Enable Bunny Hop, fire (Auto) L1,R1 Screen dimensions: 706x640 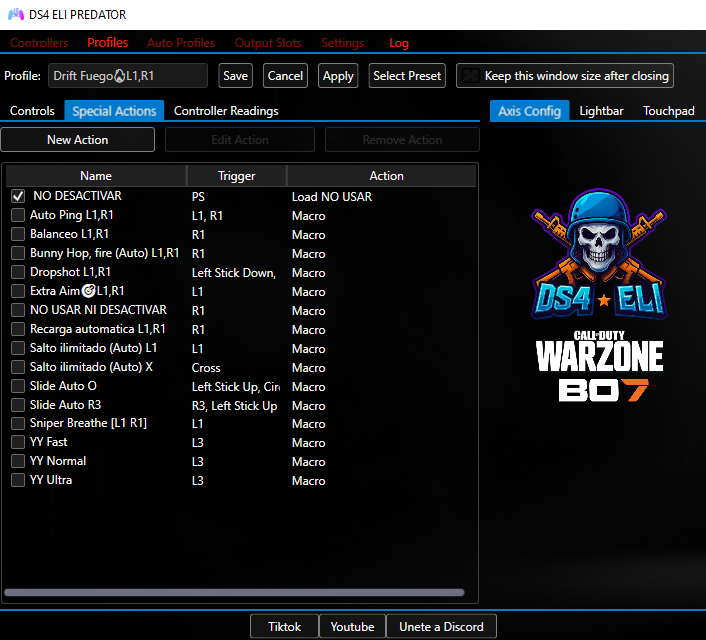(18, 253)
